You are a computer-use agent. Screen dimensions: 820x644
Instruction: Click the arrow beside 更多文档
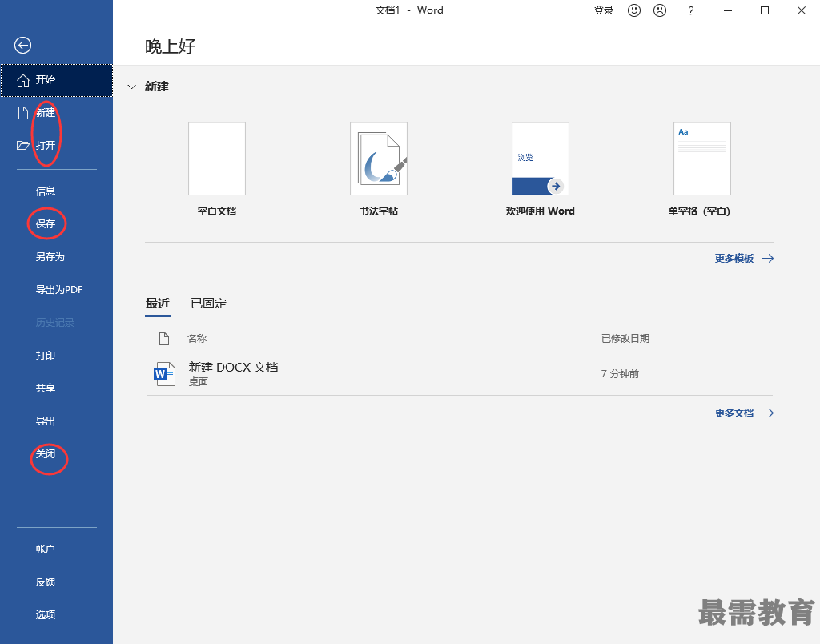pyautogui.click(x=768, y=413)
